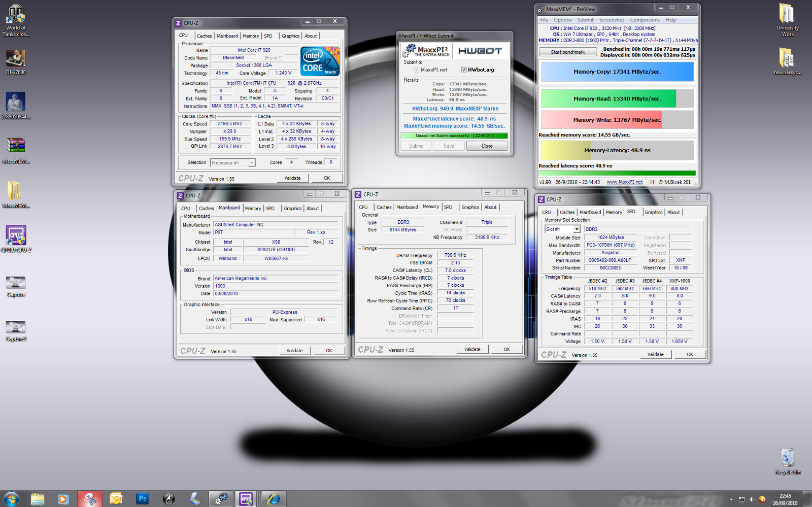Viewport: 812px width, 507px height.
Task: Click the Memory-Latency 48.9 ns result bar
Action: [617, 150]
